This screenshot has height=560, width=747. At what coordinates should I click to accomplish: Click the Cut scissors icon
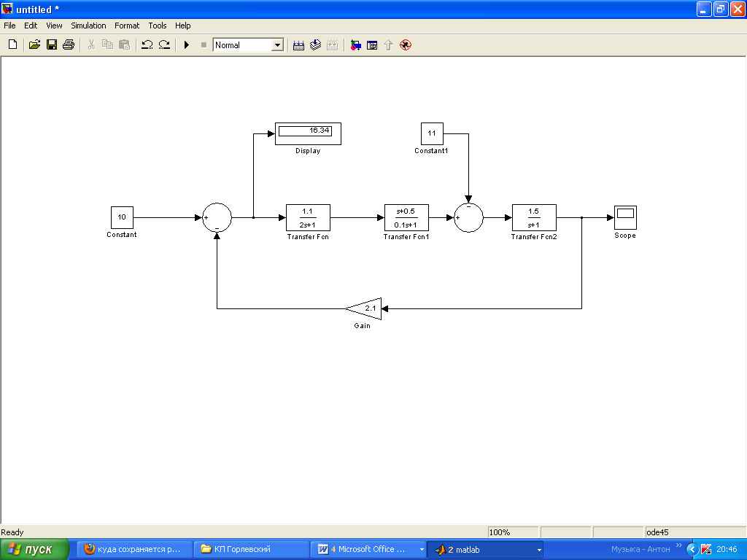(x=91, y=44)
